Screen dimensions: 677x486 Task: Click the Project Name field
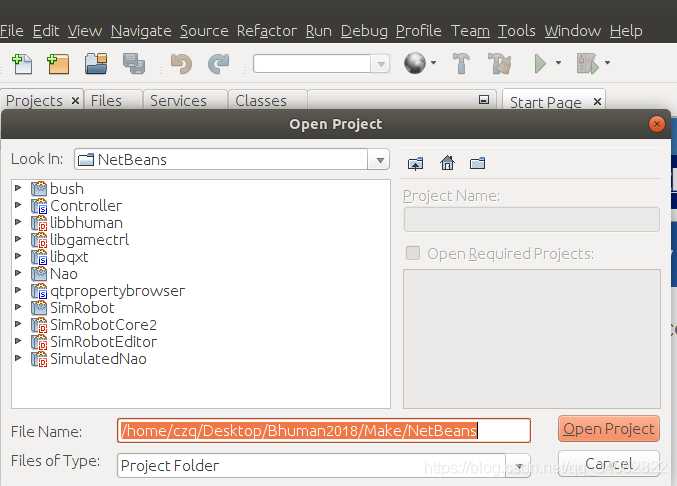pyautogui.click(x=531, y=219)
